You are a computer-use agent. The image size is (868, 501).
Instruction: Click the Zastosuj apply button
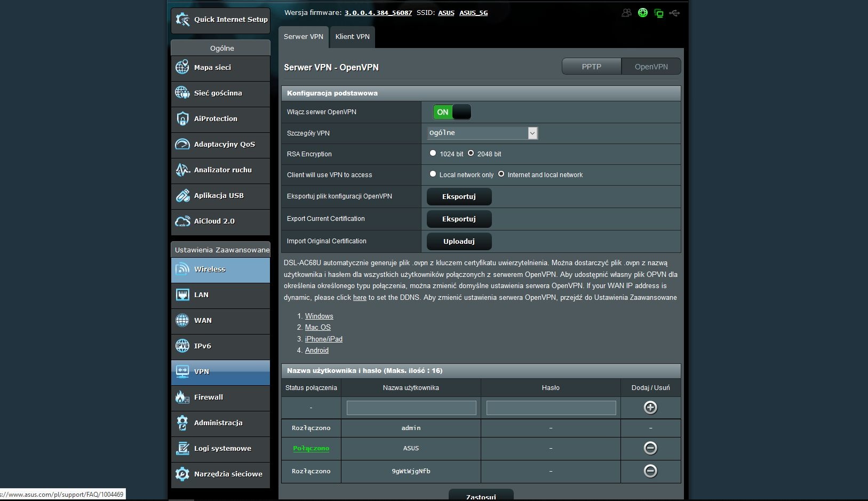[x=481, y=496]
